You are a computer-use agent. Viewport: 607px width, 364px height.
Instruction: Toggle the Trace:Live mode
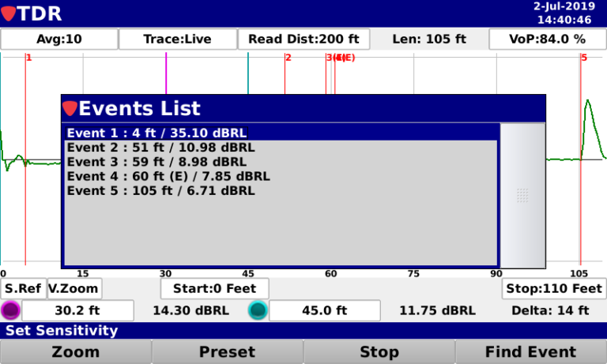pos(177,39)
